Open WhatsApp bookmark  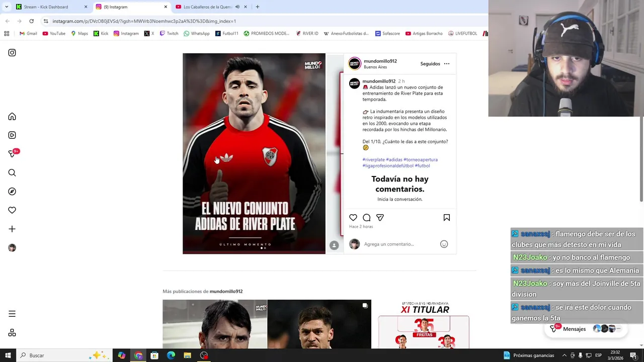click(x=197, y=34)
